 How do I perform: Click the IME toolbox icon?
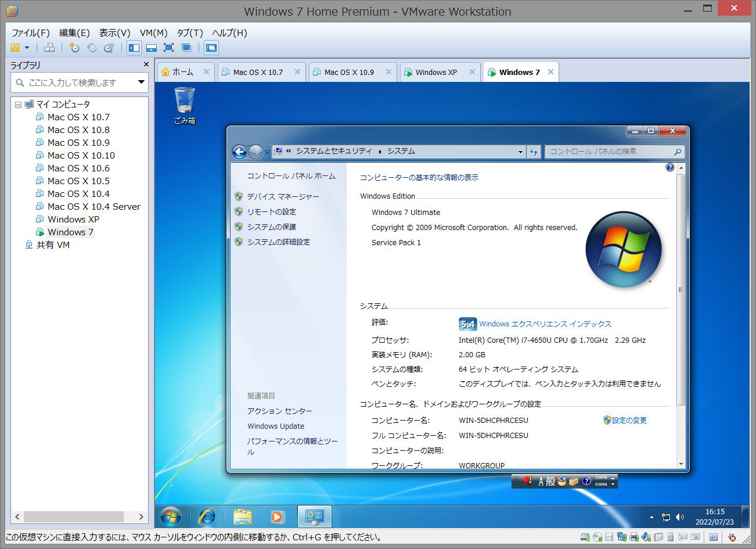pos(574,481)
